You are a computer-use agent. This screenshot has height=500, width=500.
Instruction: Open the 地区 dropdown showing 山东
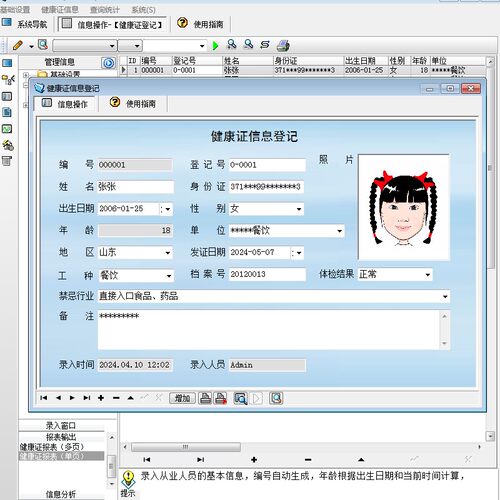[168, 253]
